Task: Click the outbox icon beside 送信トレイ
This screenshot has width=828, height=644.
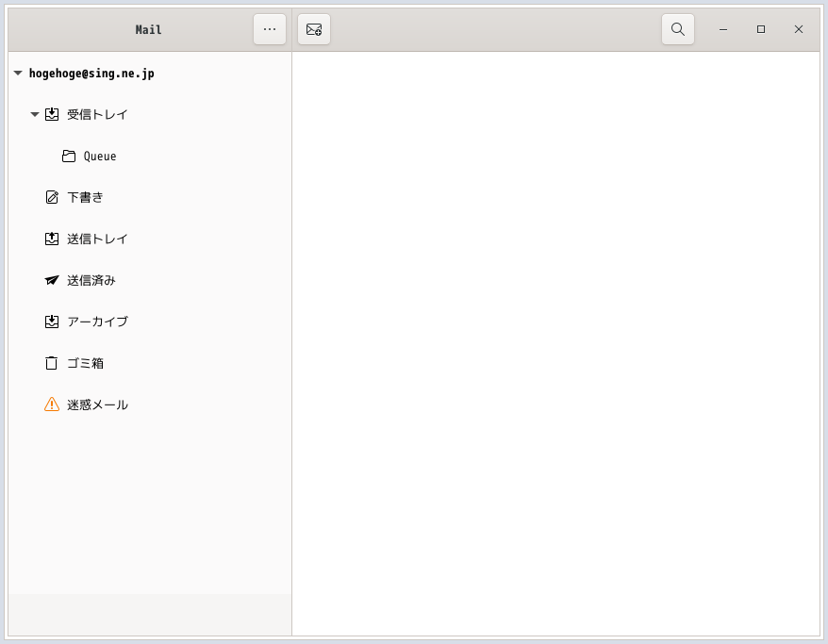Action: click(52, 239)
